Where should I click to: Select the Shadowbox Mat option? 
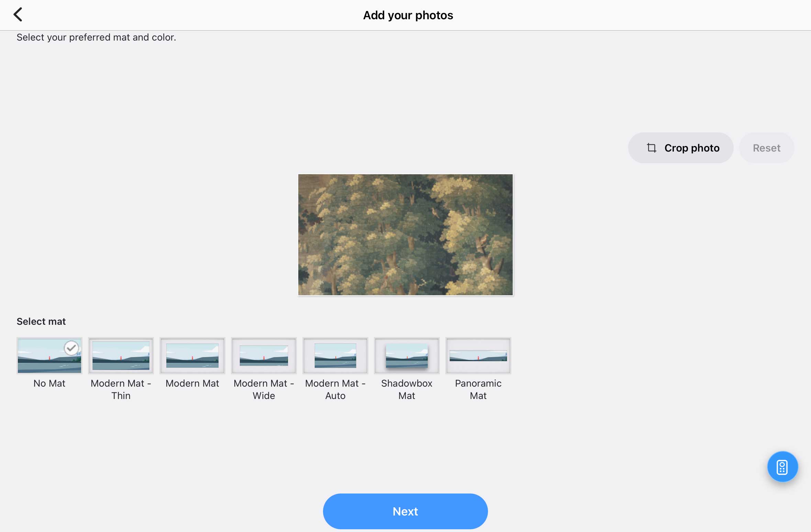coord(407,356)
